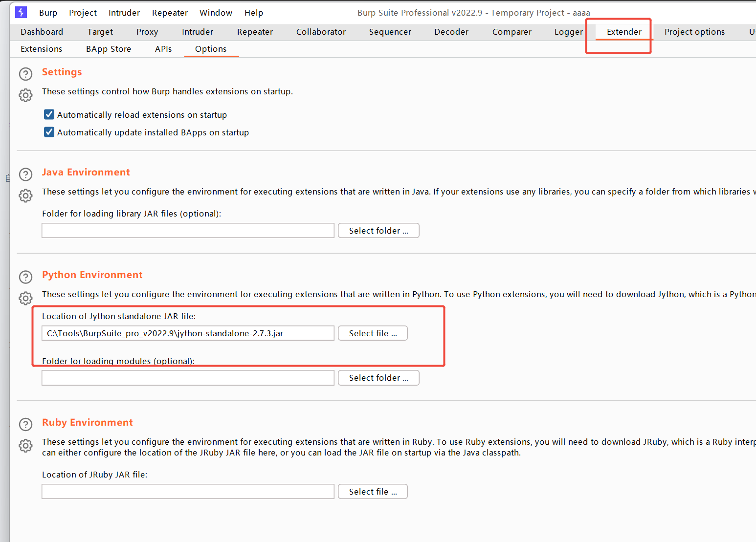This screenshot has width=756, height=542.
Task: Open the Intruder menu in menu bar
Action: [x=124, y=13]
